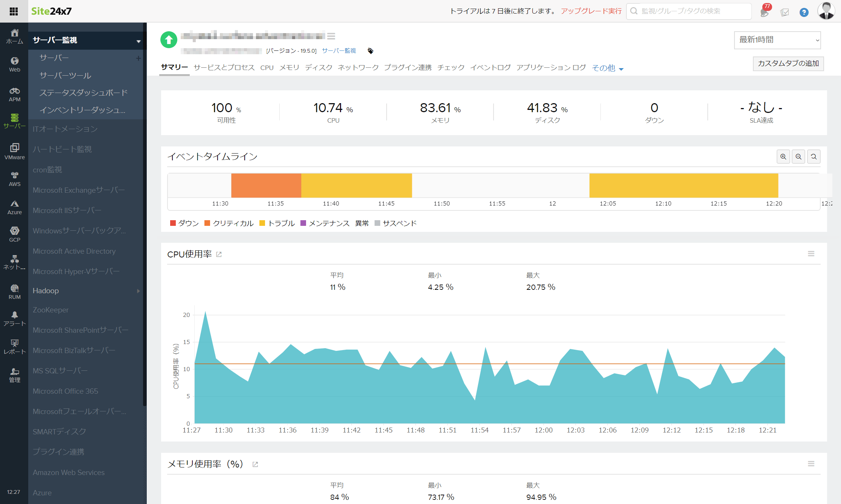Collapse the サーバー監視 menu section
The width and height of the screenshot is (841, 504).
point(139,41)
